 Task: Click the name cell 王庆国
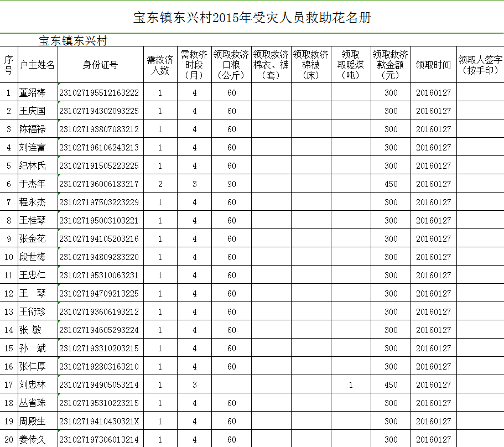tap(38, 111)
